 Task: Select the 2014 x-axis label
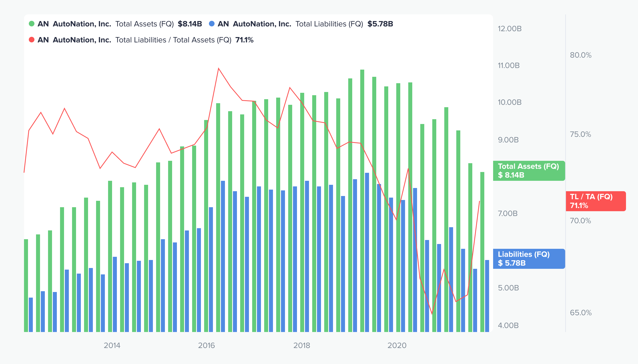click(112, 345)
